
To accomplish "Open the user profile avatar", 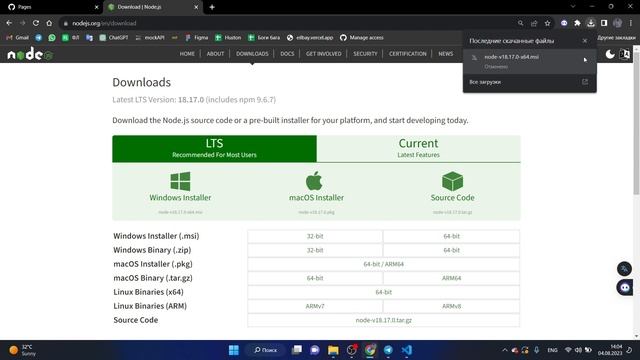I will click(617, 23).
